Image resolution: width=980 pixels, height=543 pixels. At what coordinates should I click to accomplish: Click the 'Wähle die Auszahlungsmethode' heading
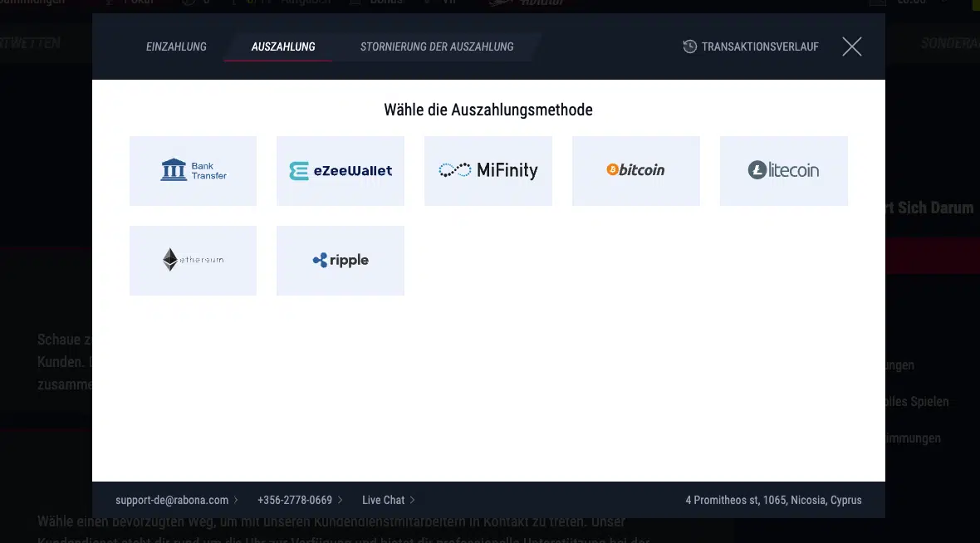488,110
